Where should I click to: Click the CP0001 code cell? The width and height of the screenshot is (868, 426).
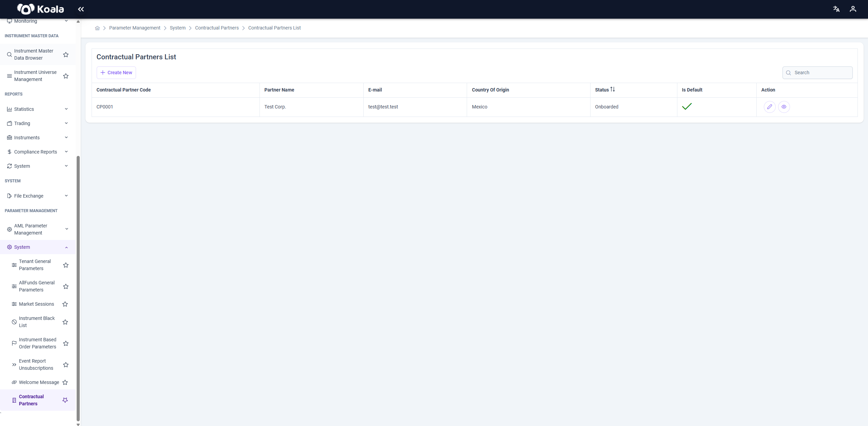click(x=175, y=107)
